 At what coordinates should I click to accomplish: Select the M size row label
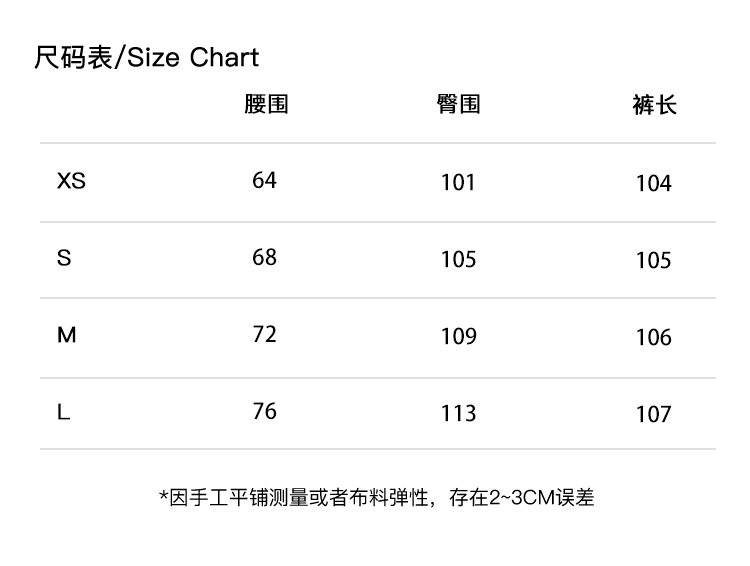tap(66, 335)
